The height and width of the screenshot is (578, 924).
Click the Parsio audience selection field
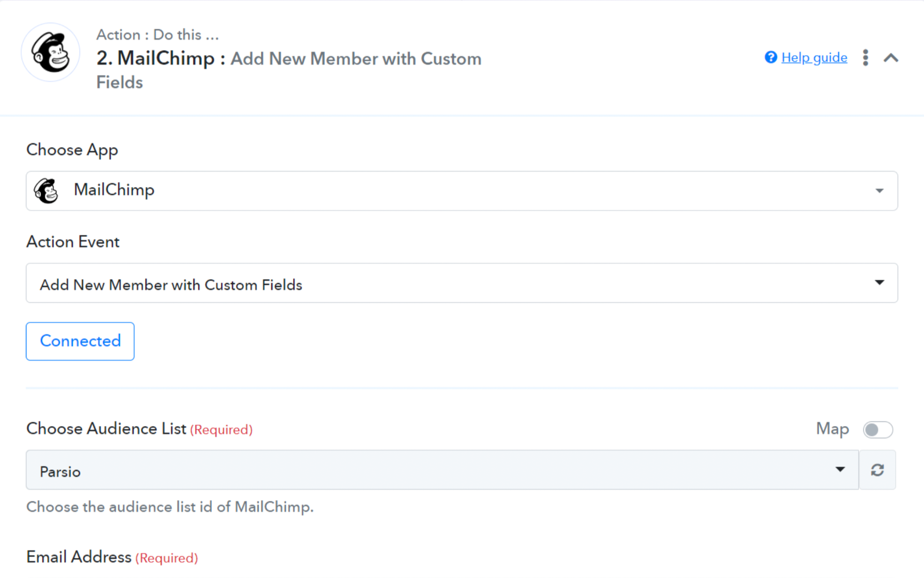[x=424, y=470]
